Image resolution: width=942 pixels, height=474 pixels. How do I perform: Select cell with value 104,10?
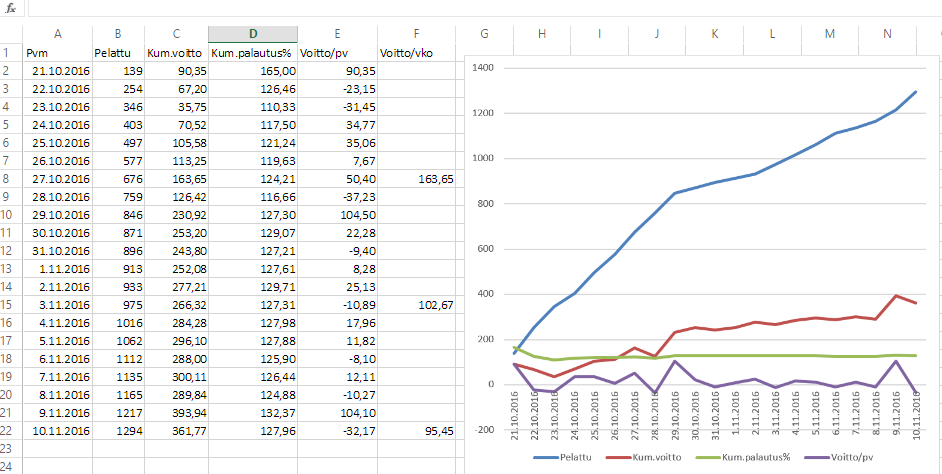coord(337,413)
